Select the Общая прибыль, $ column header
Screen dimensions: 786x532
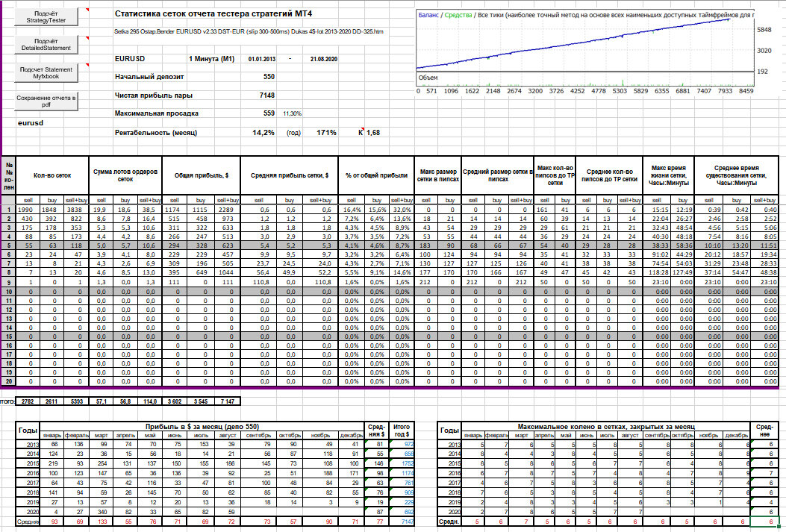(x=201, y=175)
